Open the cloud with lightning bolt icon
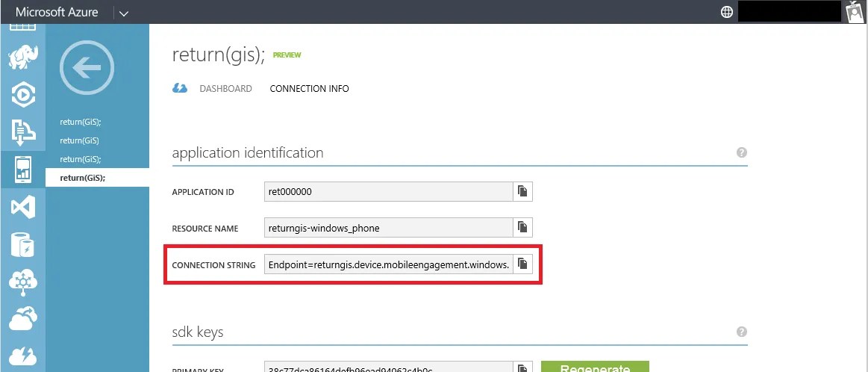 click(x=22, y=355)
